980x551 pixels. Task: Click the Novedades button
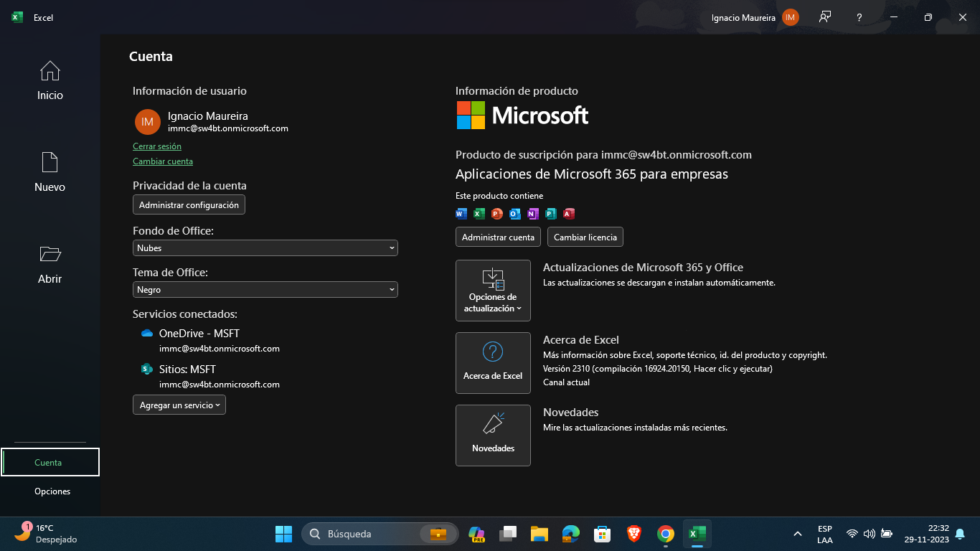click(x=493, y=435)
